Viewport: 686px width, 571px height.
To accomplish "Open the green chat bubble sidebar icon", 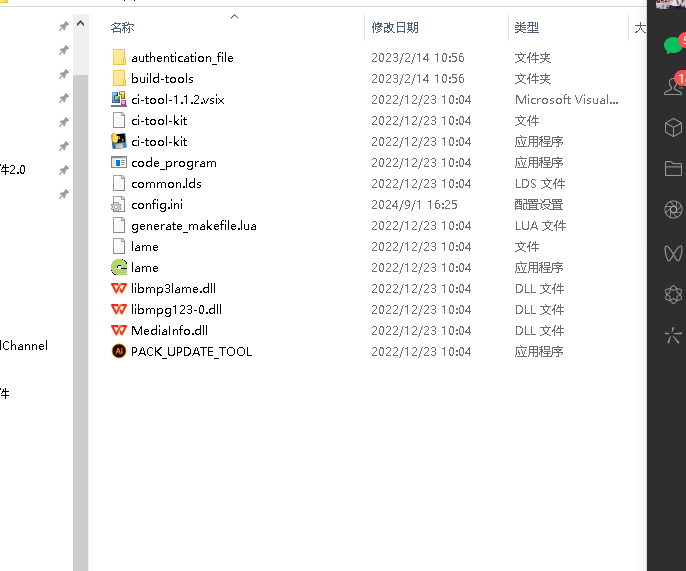I will point(673,45).
